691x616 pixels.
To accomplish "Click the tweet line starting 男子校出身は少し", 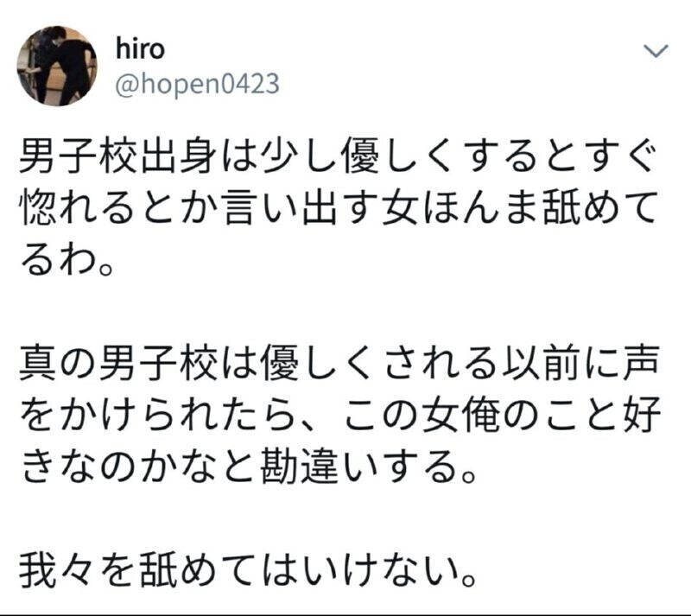I will [337, 156].
